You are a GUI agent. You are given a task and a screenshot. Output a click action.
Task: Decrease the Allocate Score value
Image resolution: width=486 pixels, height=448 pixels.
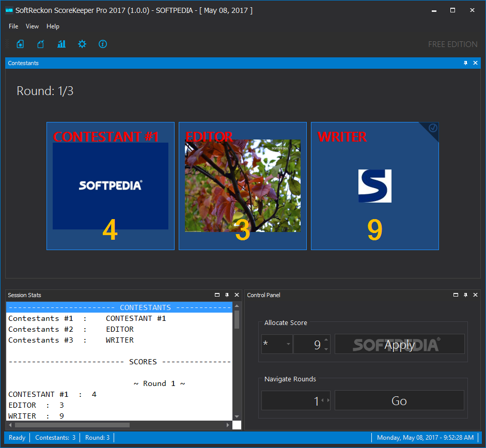click(326, 349)
